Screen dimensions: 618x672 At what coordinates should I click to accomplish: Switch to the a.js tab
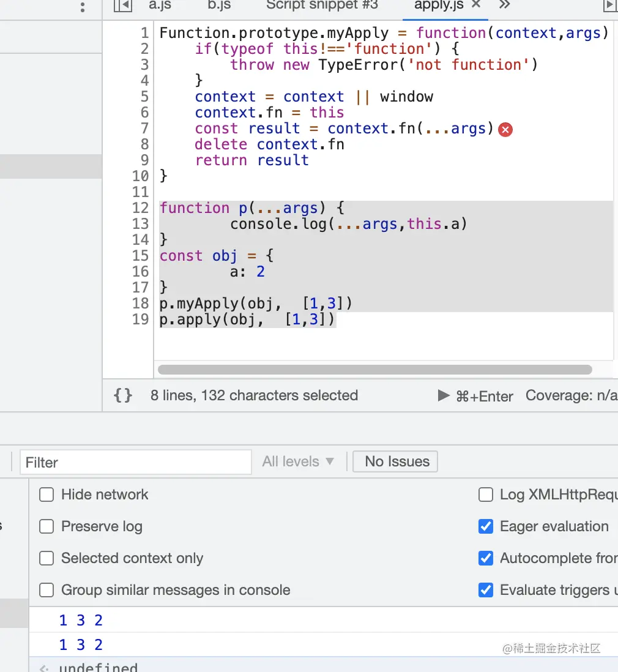click(x=160, y=5)
